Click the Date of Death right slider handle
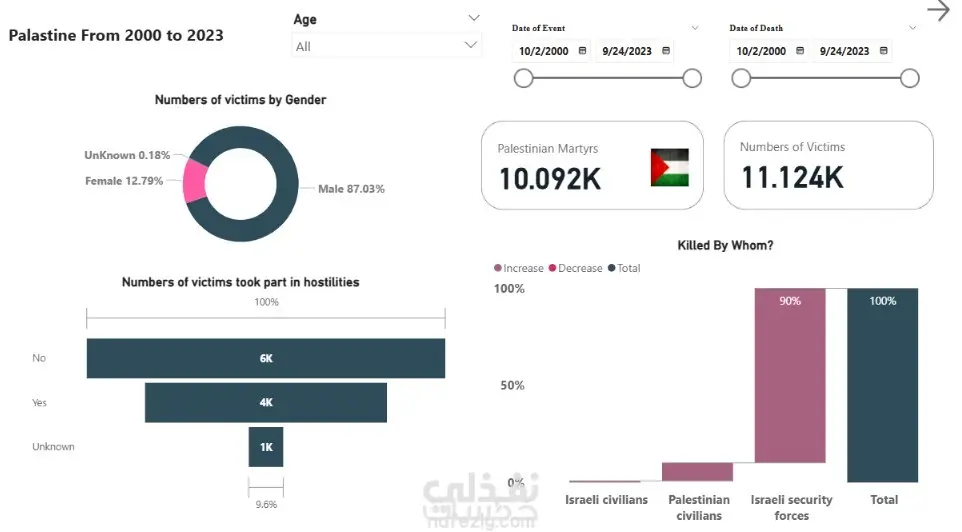The height and width of the screenshot is (532, 962). tap(909, 79)
